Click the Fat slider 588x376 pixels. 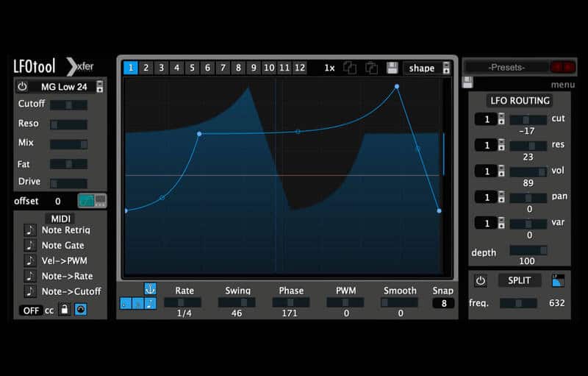pyautogui.click(x=68, y=163)
